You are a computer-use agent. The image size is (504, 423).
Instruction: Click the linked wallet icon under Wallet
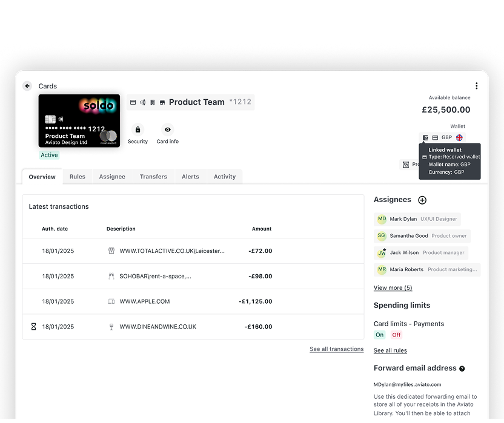[x=425, y=137]
